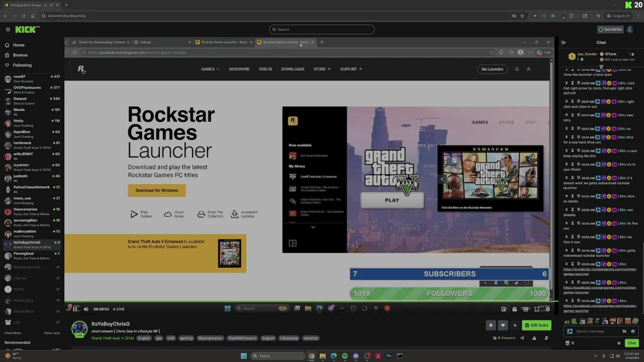The height and width of the screenshot is (362, 644).
Task: Click the green Chat send button
Action: point(631,343)
